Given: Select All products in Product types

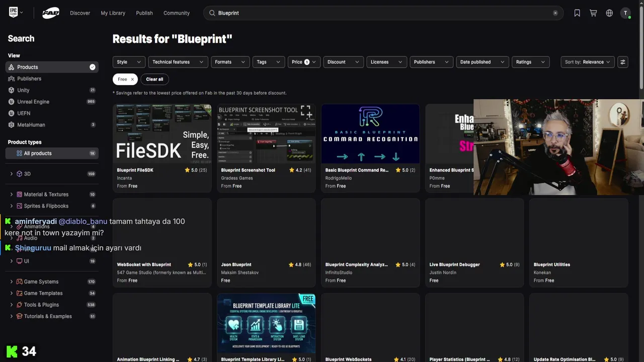Looking at the screenshot, I should (52, 153).
